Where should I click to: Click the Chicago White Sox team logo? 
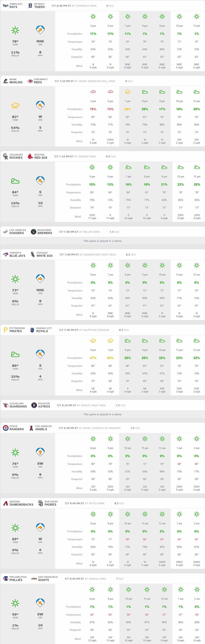33,254
